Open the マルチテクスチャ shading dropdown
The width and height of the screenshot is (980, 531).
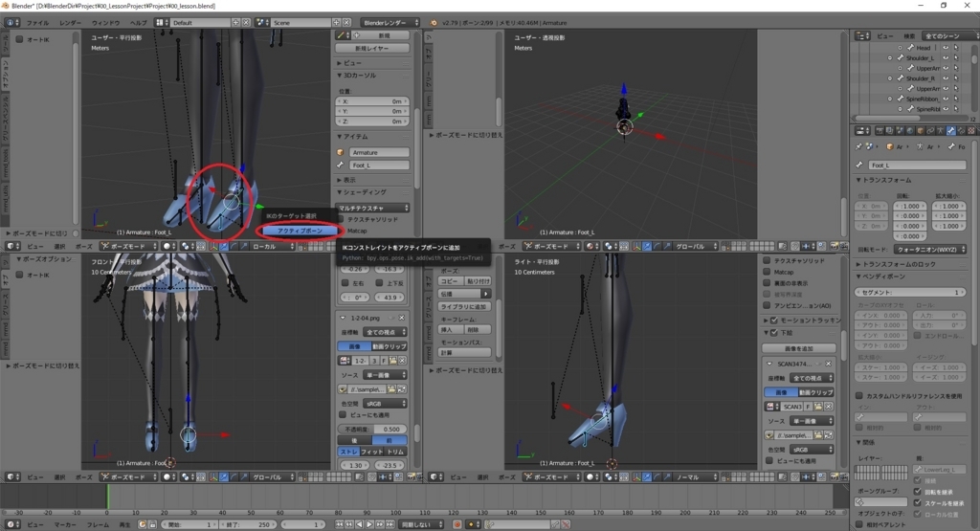tap(373, 208)
